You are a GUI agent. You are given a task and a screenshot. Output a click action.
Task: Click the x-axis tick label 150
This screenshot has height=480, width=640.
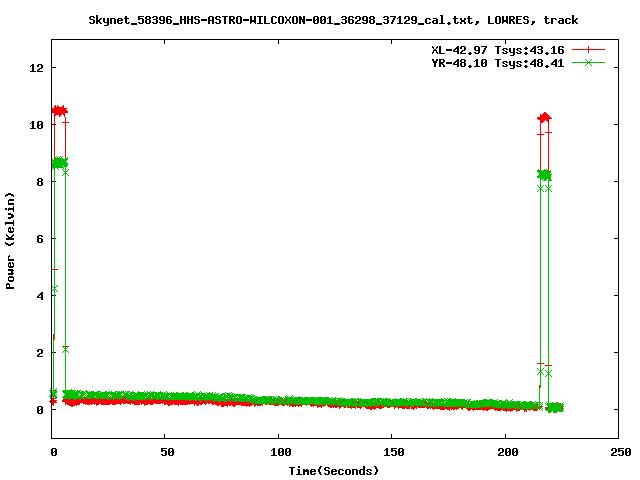(394, 452)
